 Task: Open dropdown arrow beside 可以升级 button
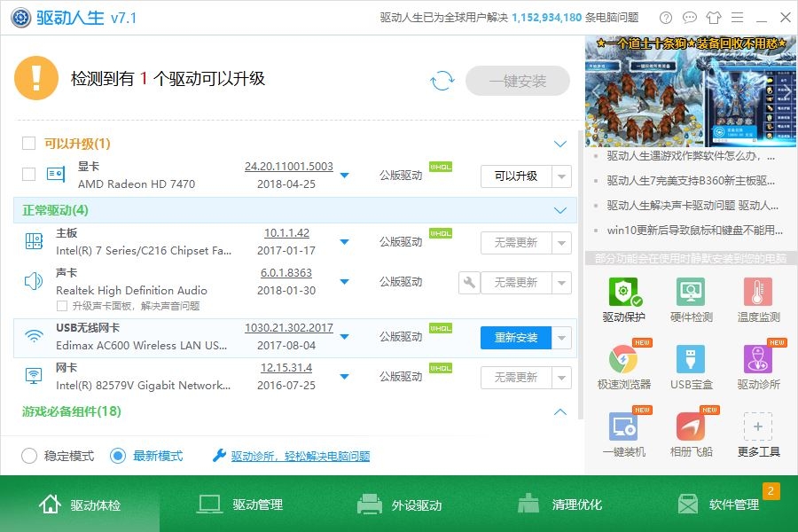(561, 176)
